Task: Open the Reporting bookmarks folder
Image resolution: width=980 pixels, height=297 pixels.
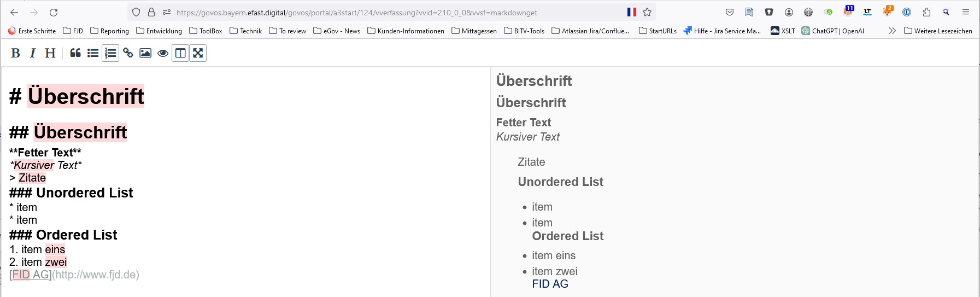Action: tap(109, 31)
